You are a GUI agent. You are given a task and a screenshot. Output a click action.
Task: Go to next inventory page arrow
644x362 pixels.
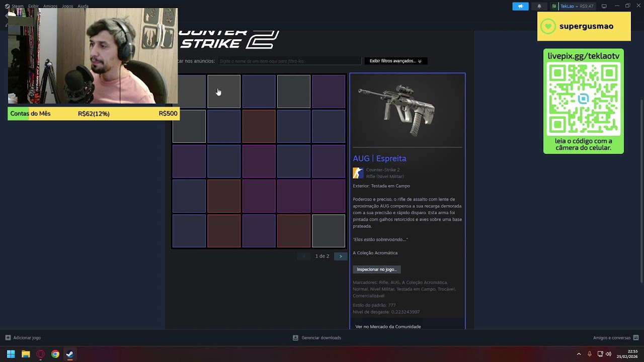(341, 256)
